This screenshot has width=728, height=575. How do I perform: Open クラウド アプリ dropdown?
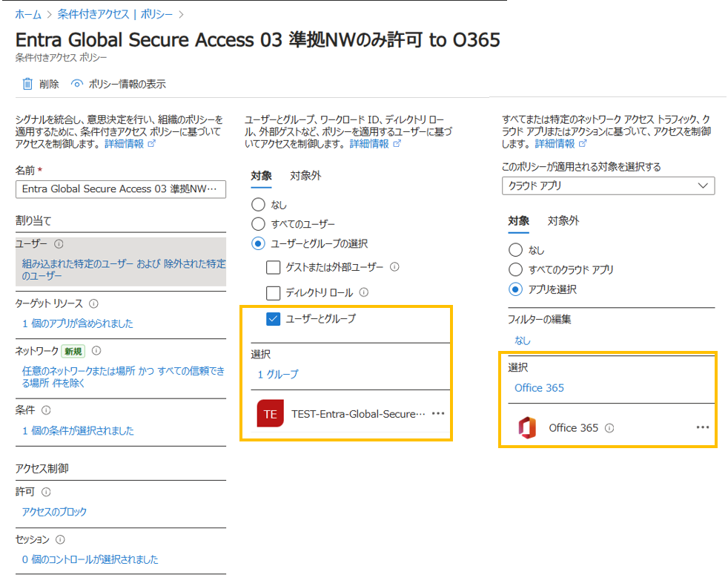[x=608, y=186]
